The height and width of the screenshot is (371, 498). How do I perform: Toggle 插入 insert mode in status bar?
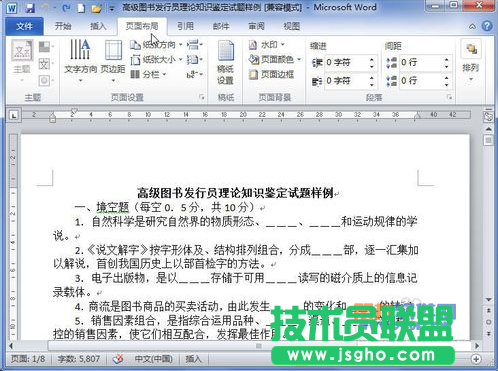[x=193, y=359]
